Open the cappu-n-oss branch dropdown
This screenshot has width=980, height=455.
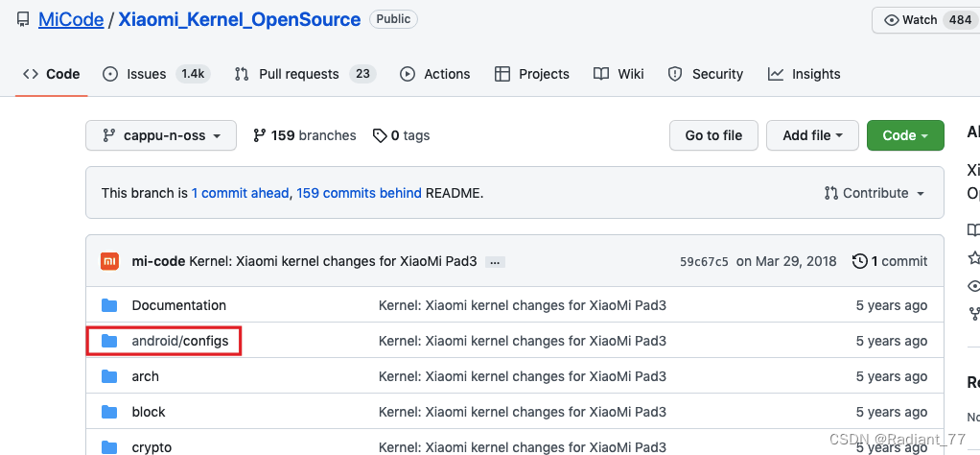[x=161, y=135]
